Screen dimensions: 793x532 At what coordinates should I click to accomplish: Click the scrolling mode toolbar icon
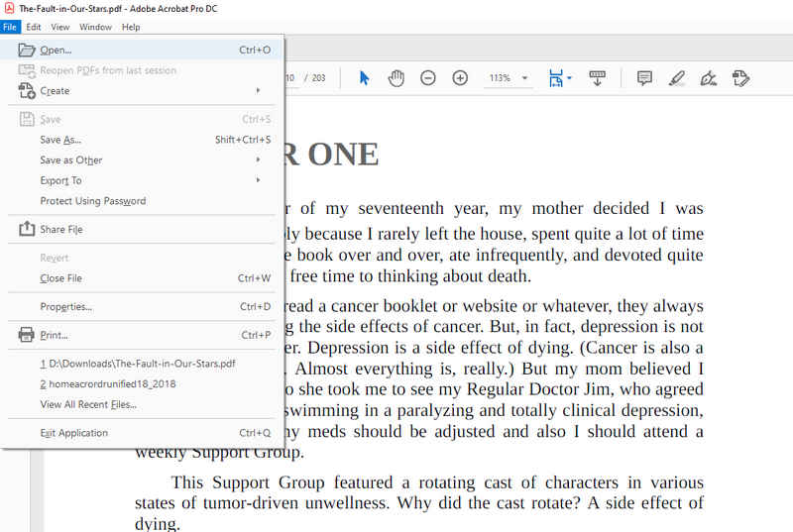coord(598,78)
